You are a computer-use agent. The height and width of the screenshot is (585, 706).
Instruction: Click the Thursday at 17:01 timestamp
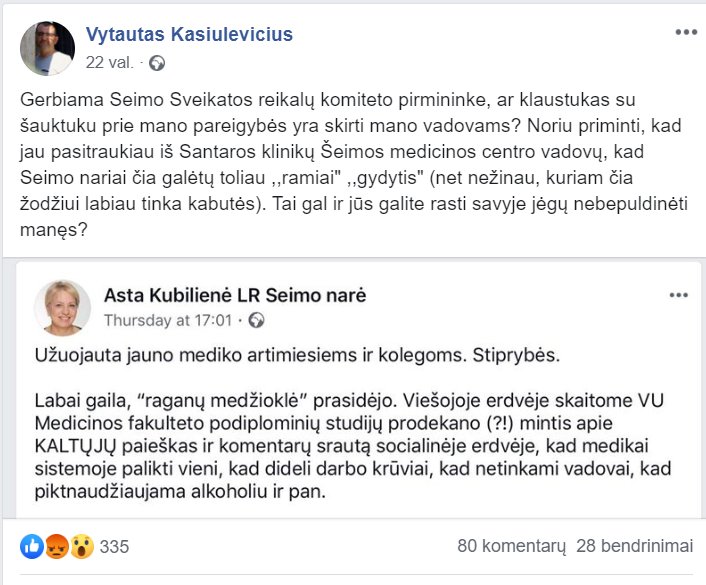pyautogui.click(x=168, y=320)
